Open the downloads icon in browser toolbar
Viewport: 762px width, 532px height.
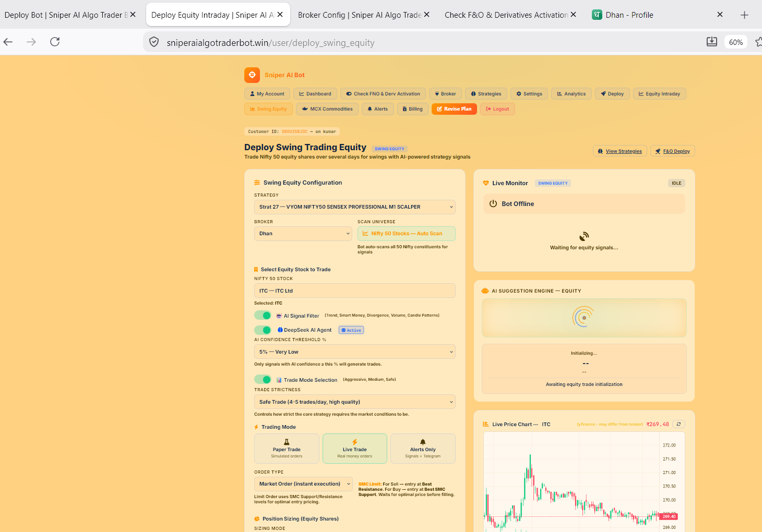coord(711,42)
